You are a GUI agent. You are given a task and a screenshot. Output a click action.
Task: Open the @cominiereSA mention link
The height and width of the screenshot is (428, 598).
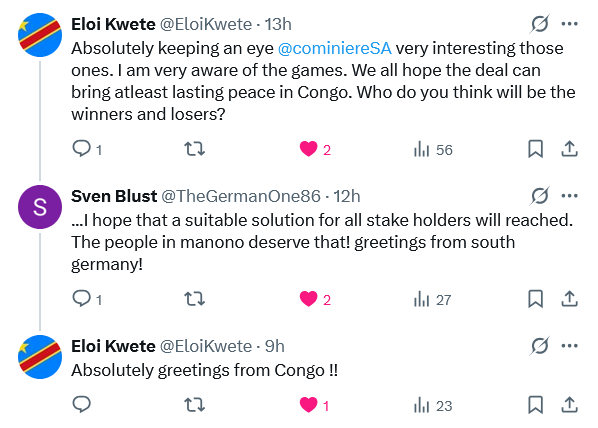pyautogui.click(x=334, y=48)
